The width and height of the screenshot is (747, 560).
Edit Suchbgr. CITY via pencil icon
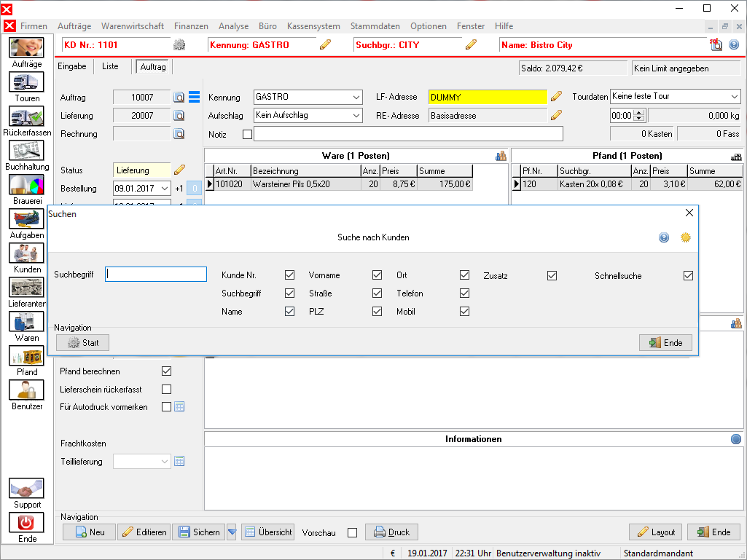tap(472, 44)
